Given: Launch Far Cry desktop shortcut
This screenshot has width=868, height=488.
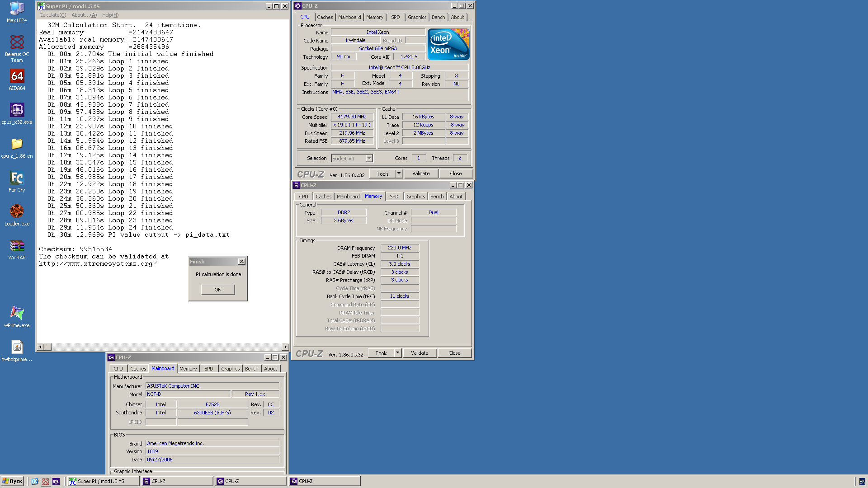Looking at the screenshot, I should coord(17,182).
